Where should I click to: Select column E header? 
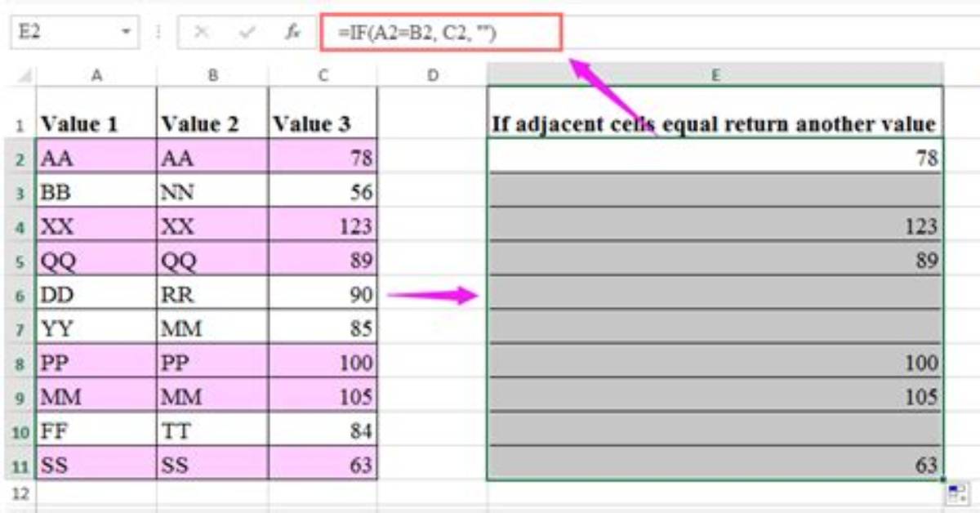click(x=715, y=75)
